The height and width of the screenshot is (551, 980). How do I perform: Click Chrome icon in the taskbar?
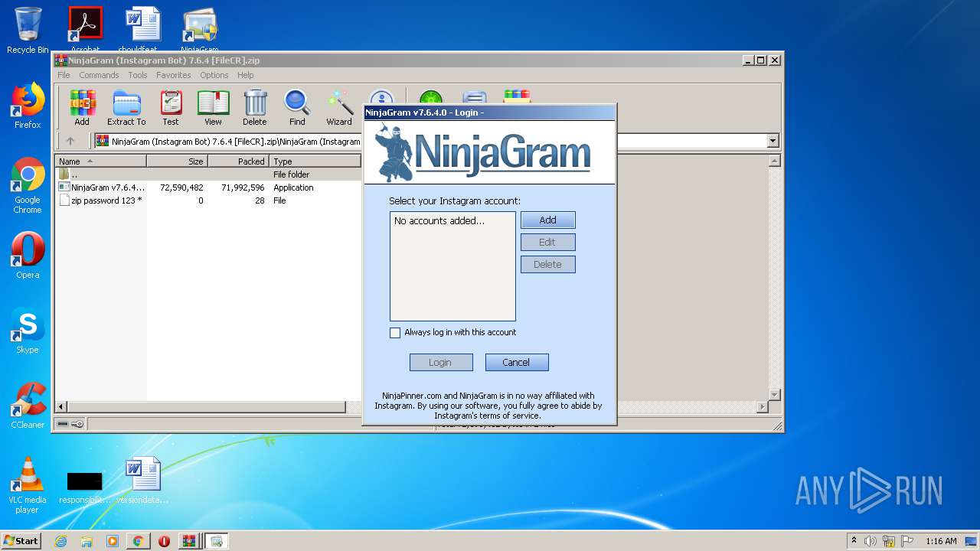138,541
